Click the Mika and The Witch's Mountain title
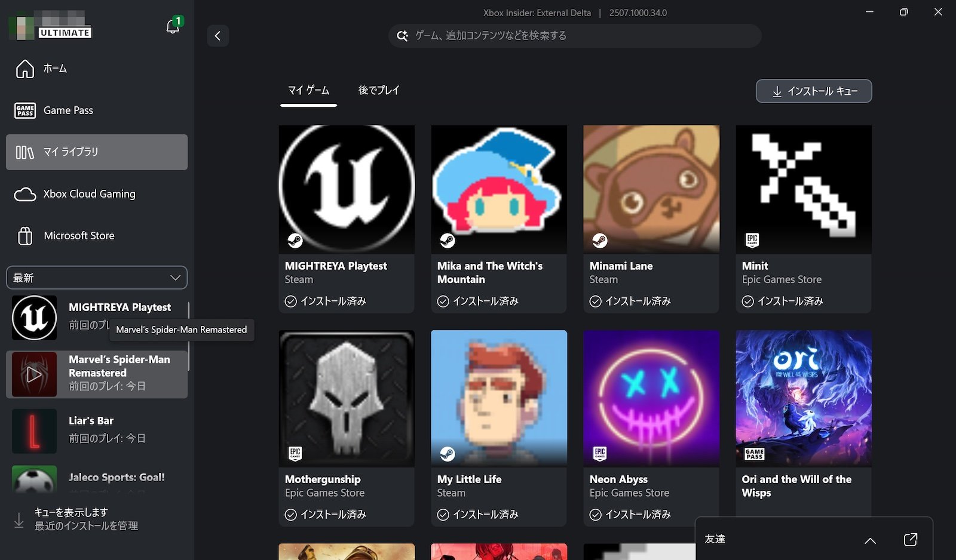956x560 pixels. click(x=490, y=273)
